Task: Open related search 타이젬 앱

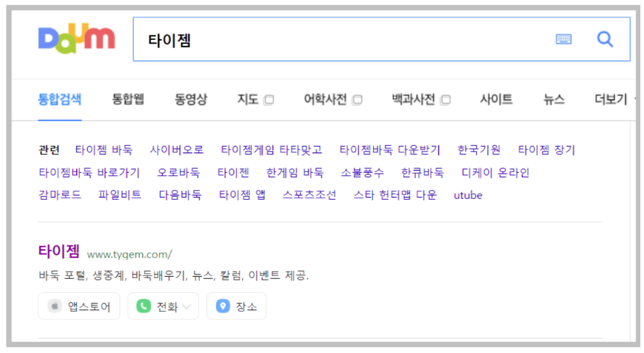Action: coord(242,195)
